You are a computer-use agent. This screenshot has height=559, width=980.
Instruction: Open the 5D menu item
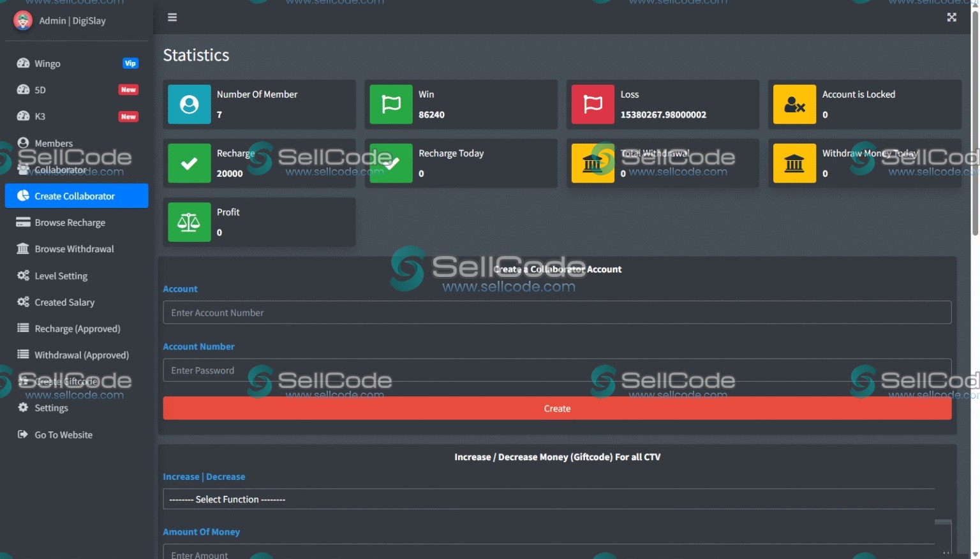tap(77, 90)
